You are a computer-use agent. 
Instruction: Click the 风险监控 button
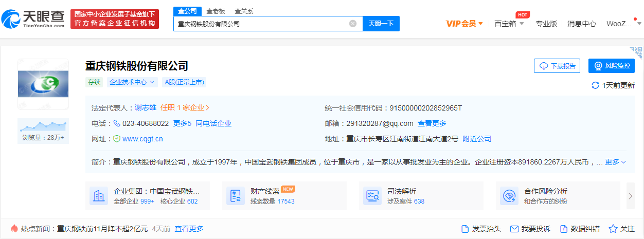click(612, 66)
